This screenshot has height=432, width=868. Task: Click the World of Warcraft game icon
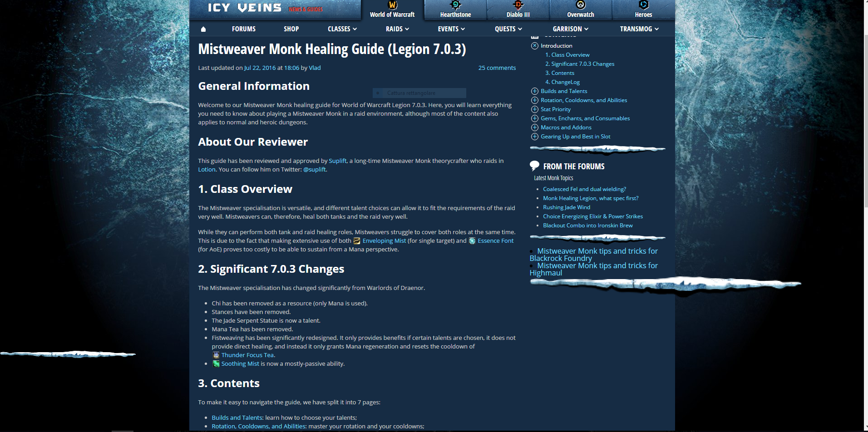(392, 5)
